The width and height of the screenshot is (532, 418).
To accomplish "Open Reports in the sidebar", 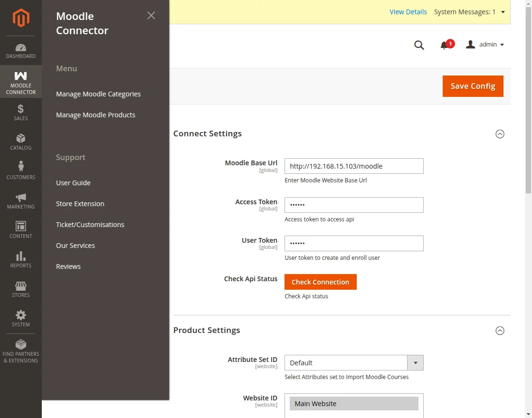I will pyautogui.click(x=21, y=260).
